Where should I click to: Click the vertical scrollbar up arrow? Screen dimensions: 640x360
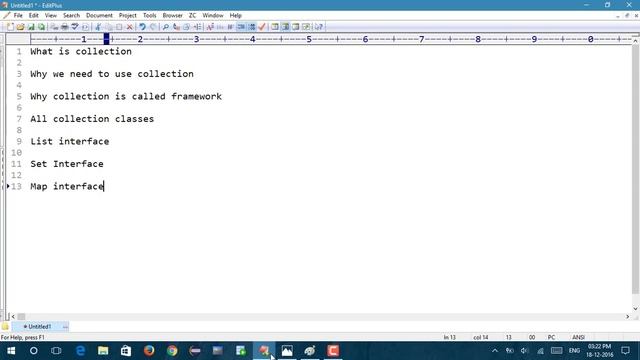635,41
